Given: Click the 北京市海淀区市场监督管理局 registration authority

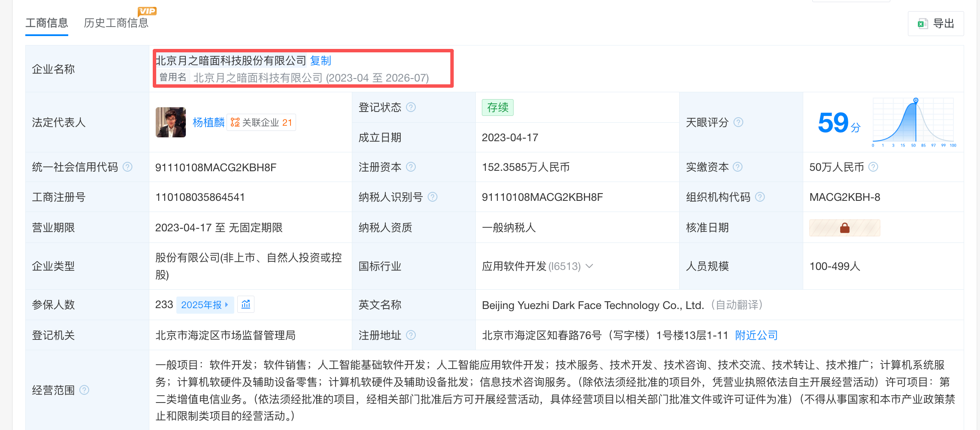Looking at the screenshot, I should (x=225, y=335).
